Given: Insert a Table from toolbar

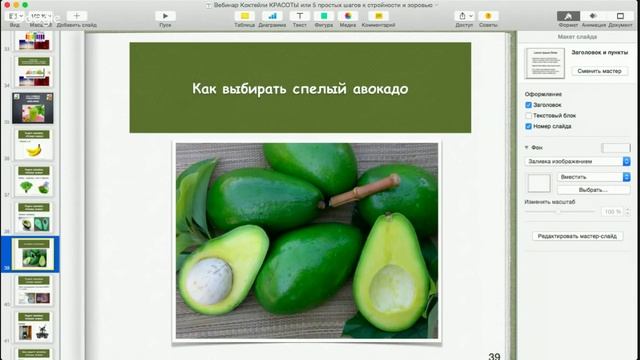Looking at the screenshot, I should [244, 16].
